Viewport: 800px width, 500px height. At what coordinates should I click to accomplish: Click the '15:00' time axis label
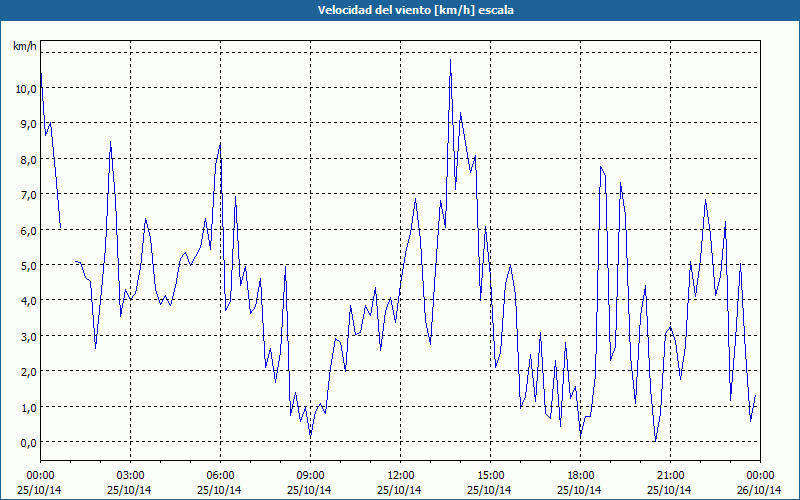click(x=490, y=476)
